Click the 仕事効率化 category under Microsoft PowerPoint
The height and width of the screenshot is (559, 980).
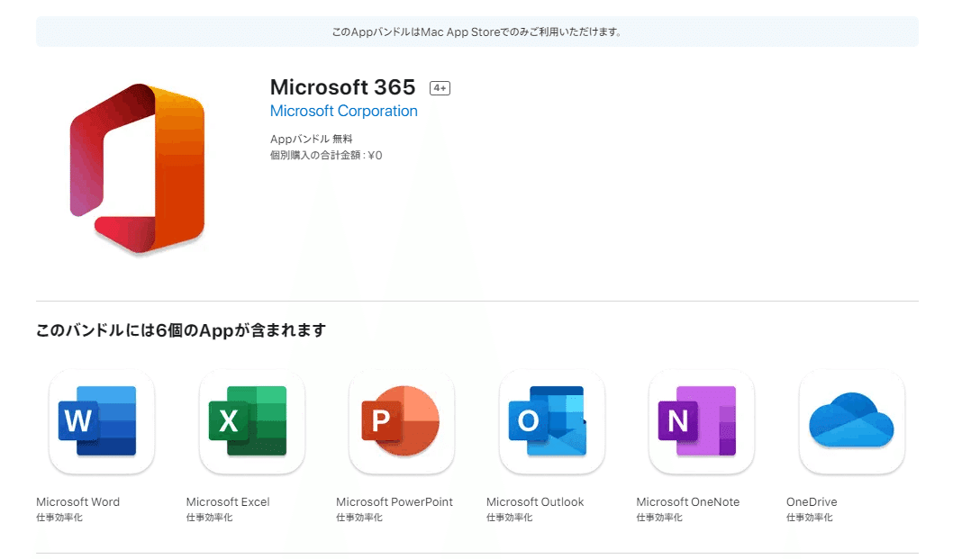[359, 518]
